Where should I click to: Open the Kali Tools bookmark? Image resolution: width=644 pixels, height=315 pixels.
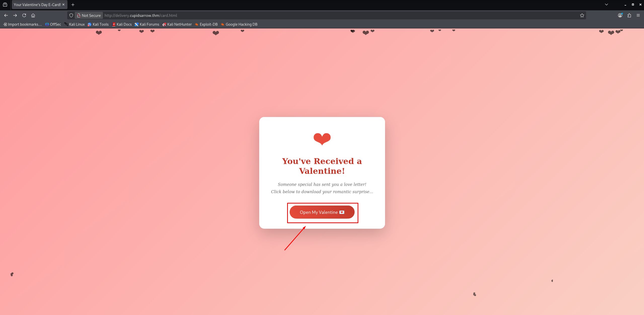tap(98, 24)
